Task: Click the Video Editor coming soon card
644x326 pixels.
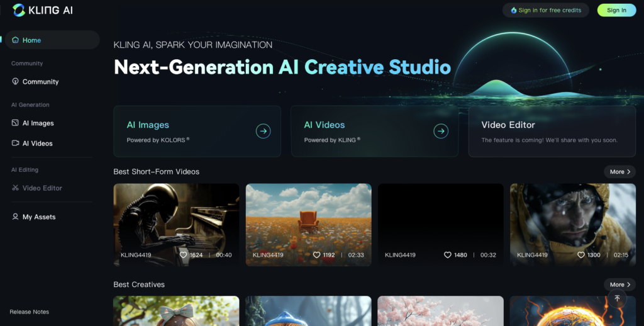Action: pos(552,131)
